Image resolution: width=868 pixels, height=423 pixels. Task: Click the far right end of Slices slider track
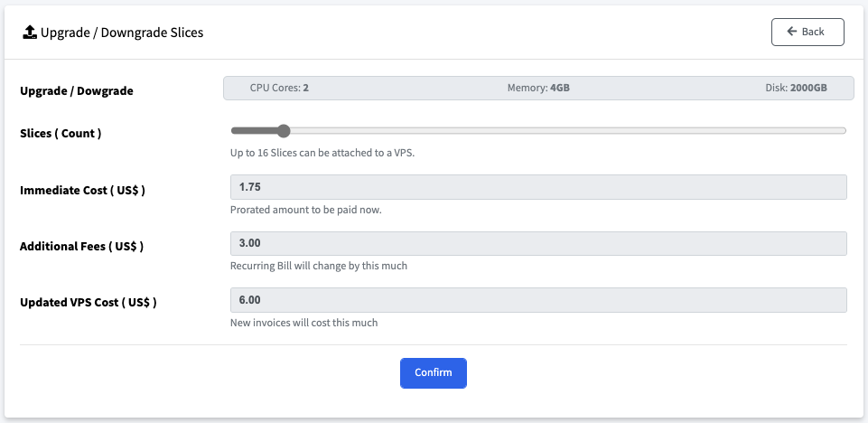pos(844,131)
